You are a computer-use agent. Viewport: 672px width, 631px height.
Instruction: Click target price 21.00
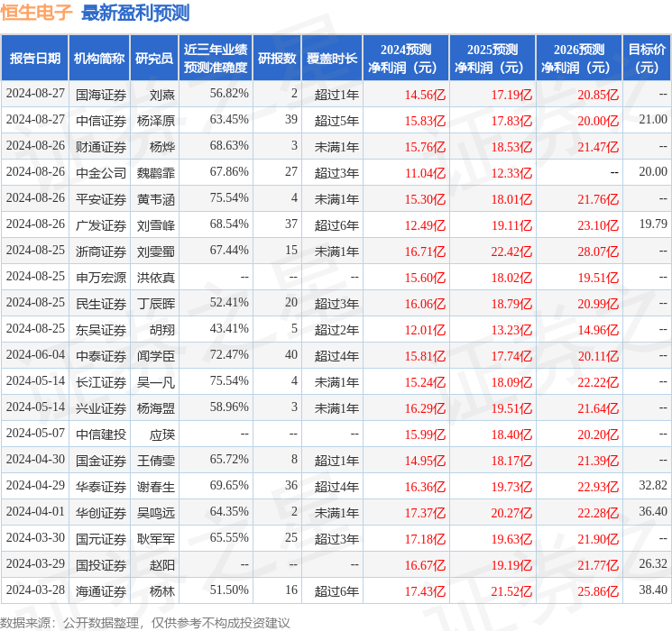click(x=653, y=120)
